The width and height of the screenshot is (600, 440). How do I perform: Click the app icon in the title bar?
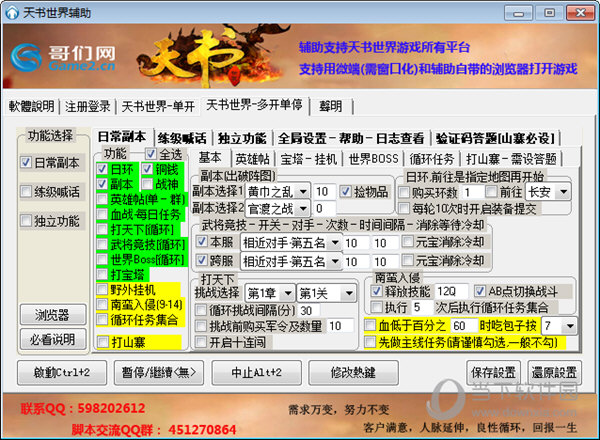[x=12, y=13]
